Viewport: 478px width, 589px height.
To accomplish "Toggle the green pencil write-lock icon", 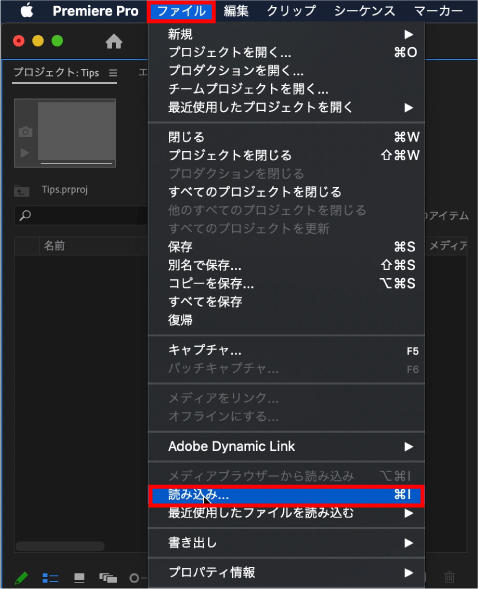I will click(21, 577).
